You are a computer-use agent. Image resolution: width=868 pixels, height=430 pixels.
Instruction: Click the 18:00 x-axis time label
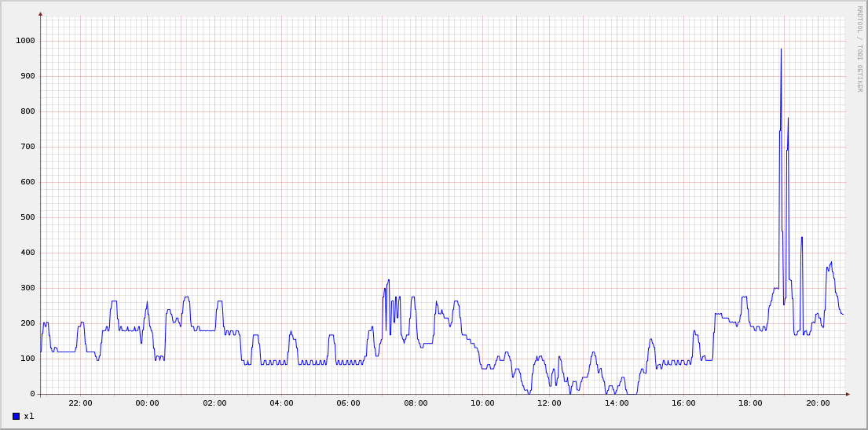(x=750, y=403)
